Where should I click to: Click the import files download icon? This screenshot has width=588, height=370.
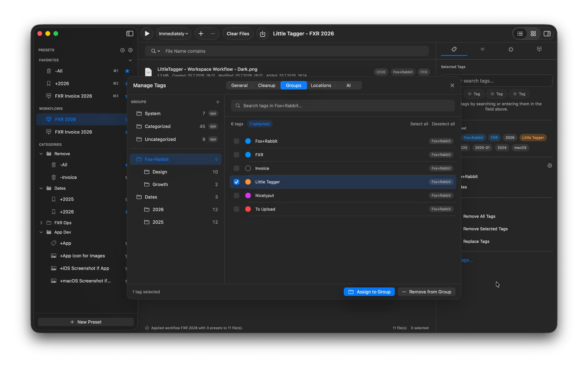point(262,34)
